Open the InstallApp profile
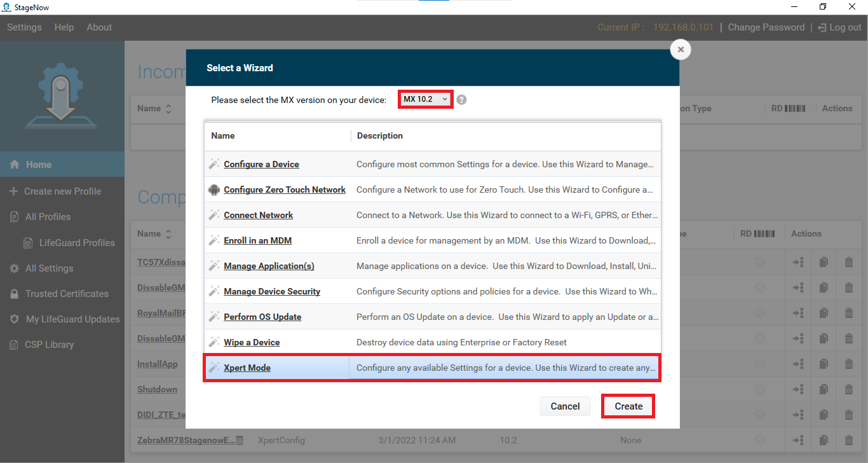868x463 pixels. [x=157, y=364]
